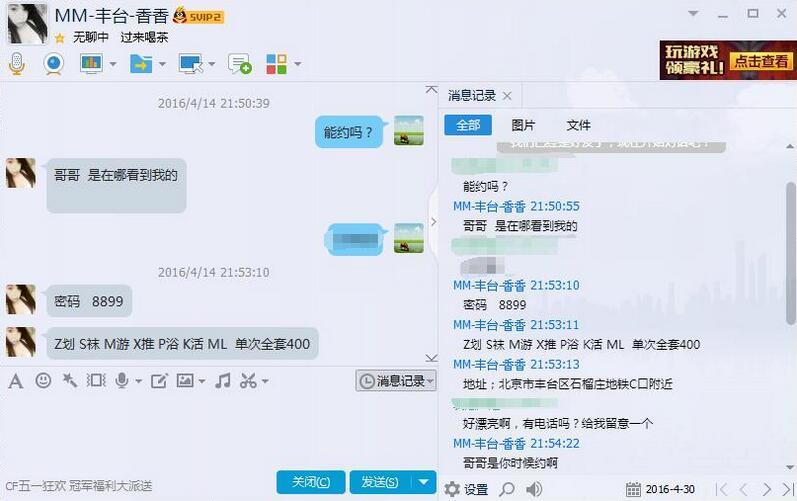Toggle the speaker sound icon
Viewport: 797px width, 501px height.
533,489
